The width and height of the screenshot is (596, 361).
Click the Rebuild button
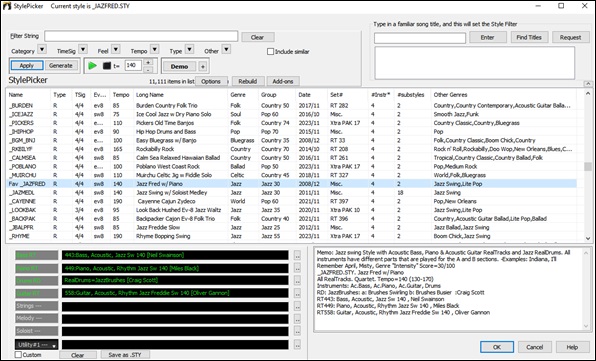248,81
